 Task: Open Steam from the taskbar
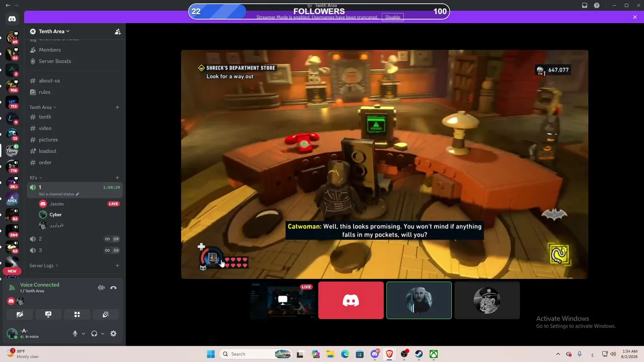(419, 354)
